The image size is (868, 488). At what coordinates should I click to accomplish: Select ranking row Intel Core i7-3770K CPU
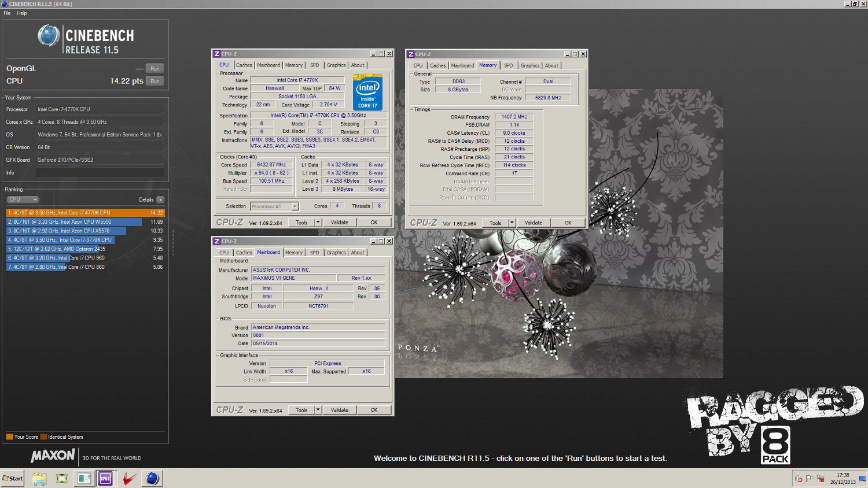point(85,240)
